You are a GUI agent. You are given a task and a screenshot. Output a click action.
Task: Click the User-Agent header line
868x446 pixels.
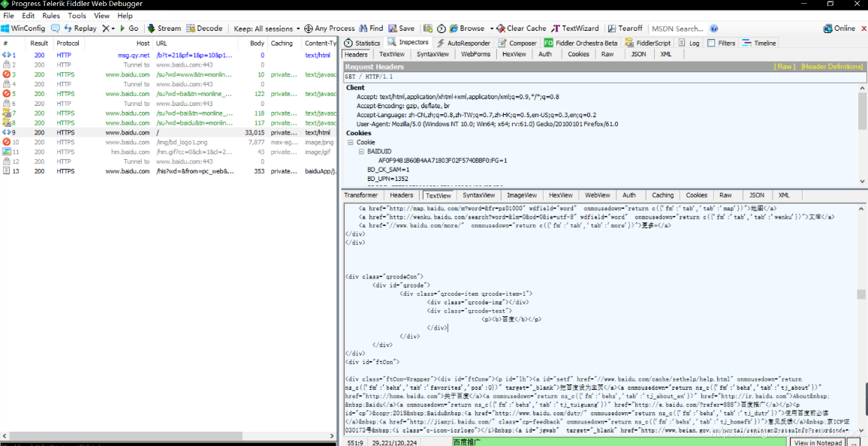coord(487,124)
